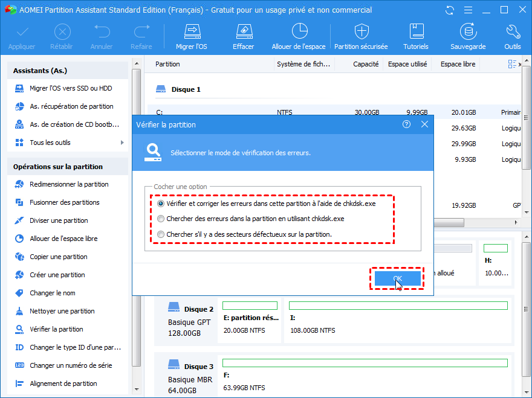The image size is (532, 398).
Task: Select the E: 20.00GB NTFS partition block
Action: click(250, 321)
